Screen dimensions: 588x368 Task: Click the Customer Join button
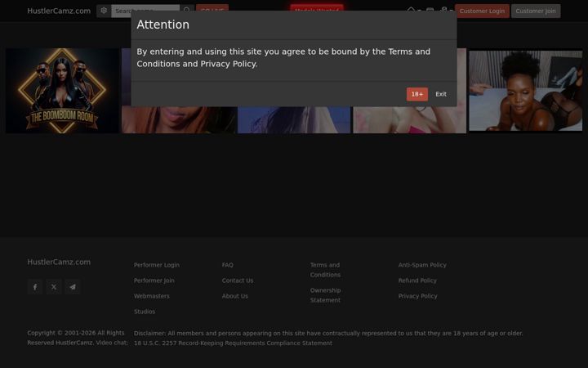[x=536, y=11]
